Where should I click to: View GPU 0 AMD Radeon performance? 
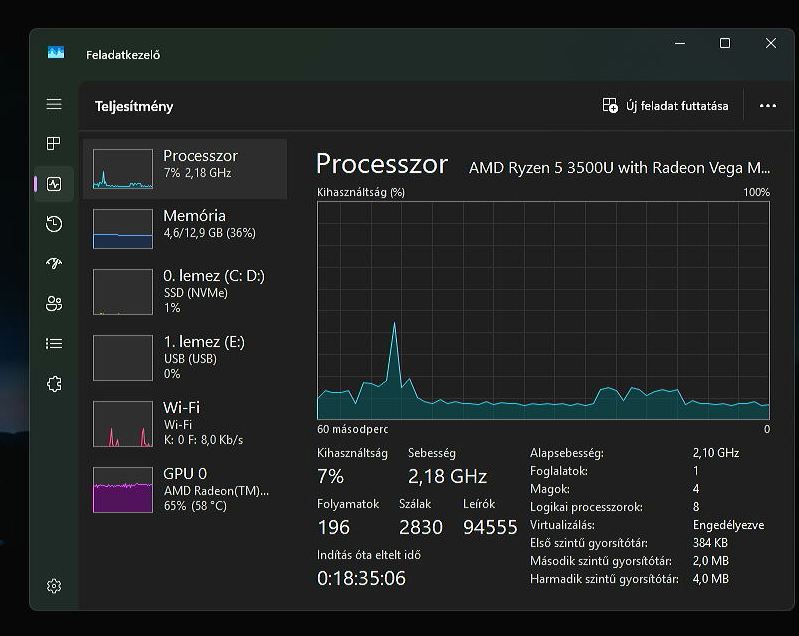185,489
